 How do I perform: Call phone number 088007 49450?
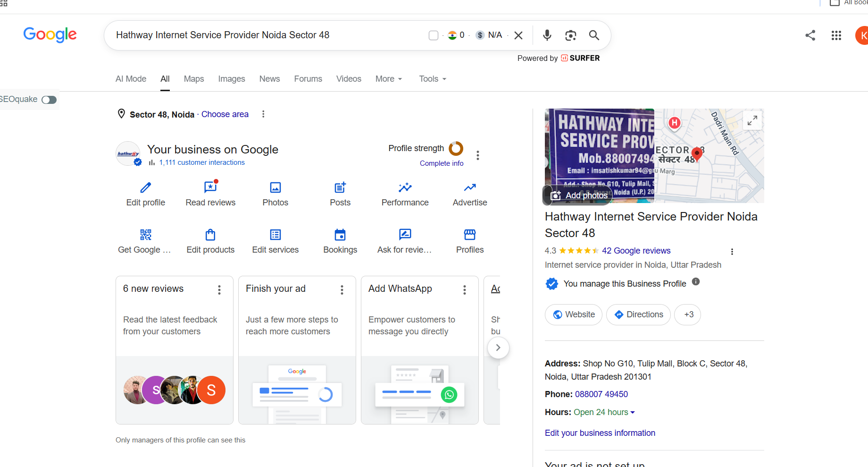coord(601,394)
